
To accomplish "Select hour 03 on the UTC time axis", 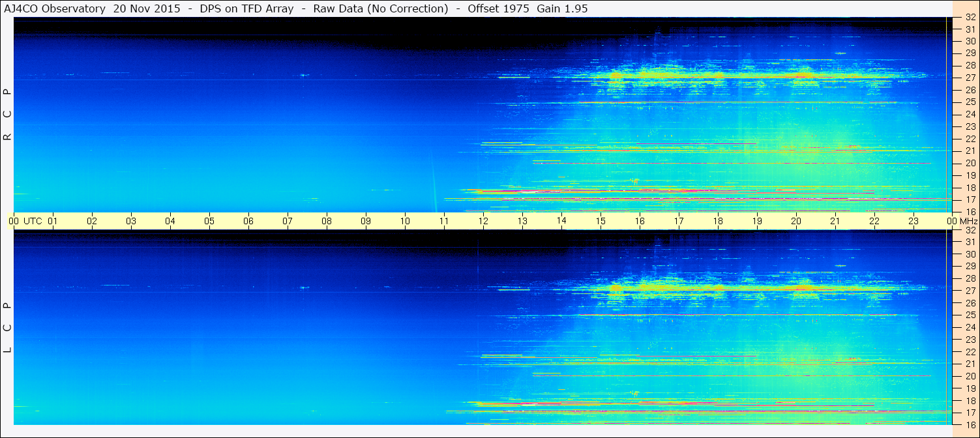I will [131, 221].
